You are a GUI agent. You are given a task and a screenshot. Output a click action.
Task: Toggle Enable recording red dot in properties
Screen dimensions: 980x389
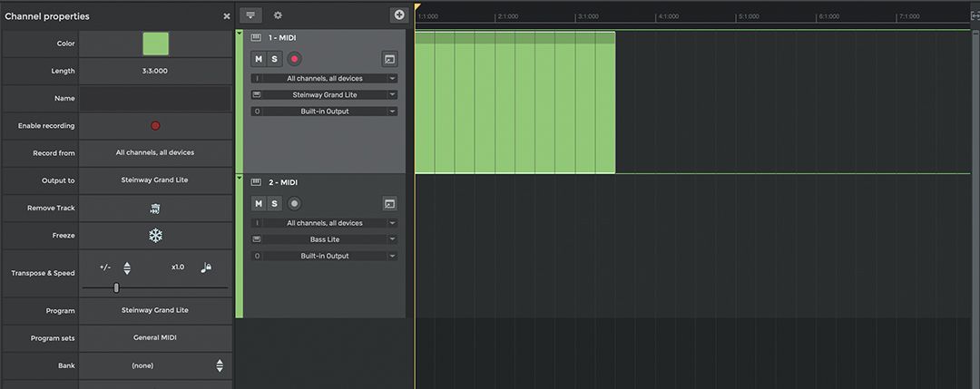155,125
